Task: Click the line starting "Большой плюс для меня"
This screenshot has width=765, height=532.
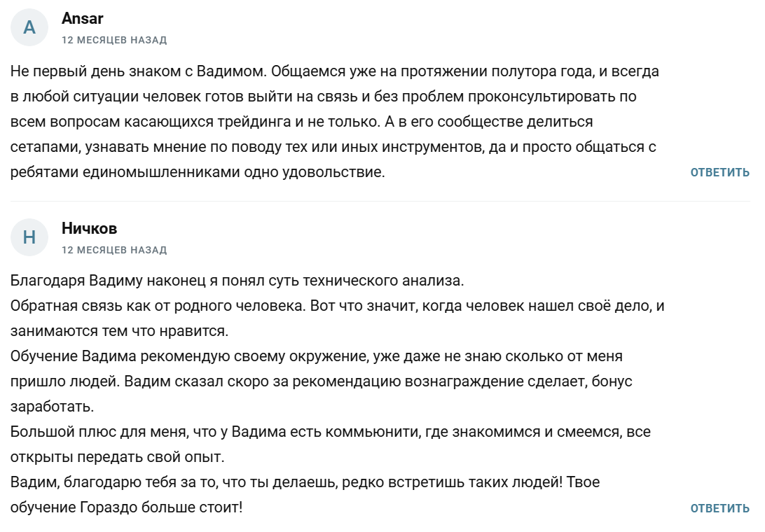Action: click(x=331, y=432)
